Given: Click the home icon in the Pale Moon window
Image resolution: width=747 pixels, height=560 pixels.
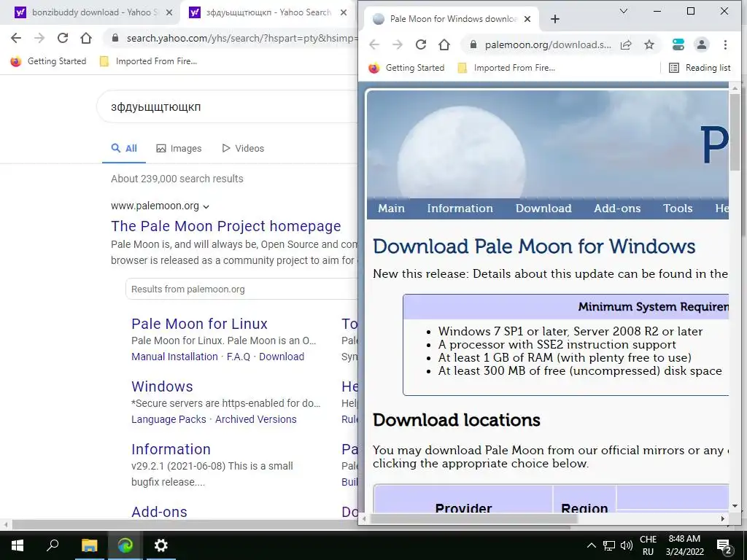Looking at the screenshot, I should pyautogui.click(x=444, y=44).
